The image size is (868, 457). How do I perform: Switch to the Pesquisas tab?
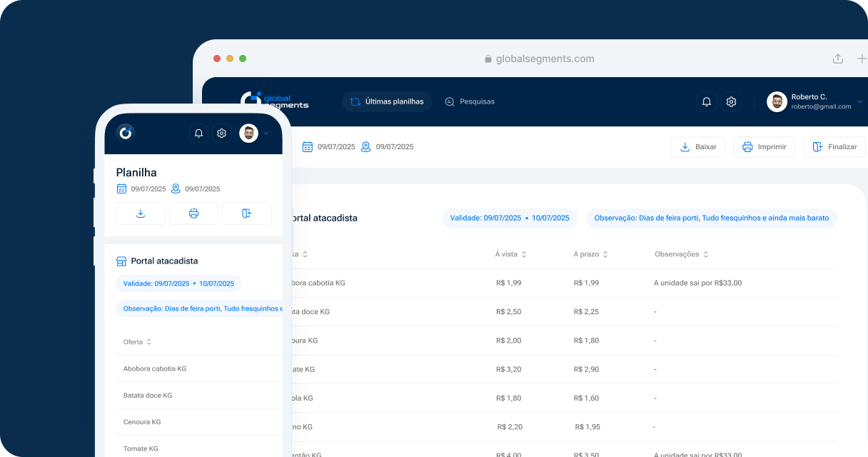coord(469,101)
